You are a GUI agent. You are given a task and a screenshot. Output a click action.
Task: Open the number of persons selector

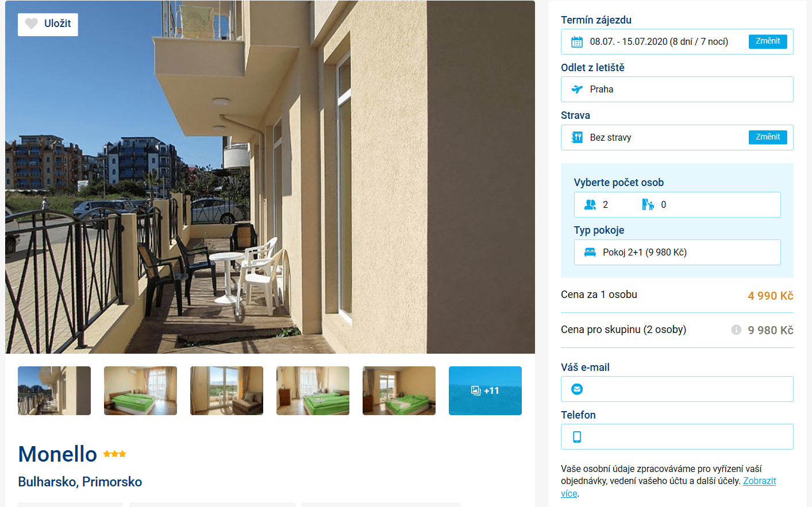point(677,204)
